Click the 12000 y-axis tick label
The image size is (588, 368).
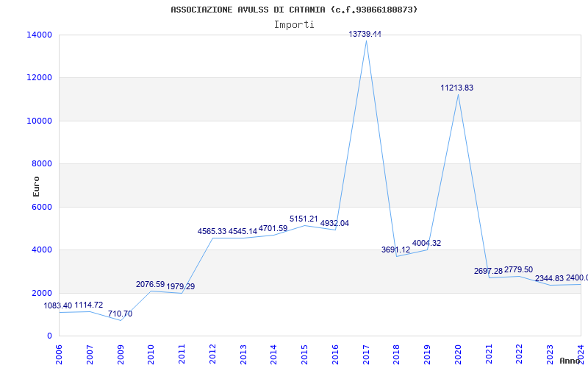coord(39,78)
